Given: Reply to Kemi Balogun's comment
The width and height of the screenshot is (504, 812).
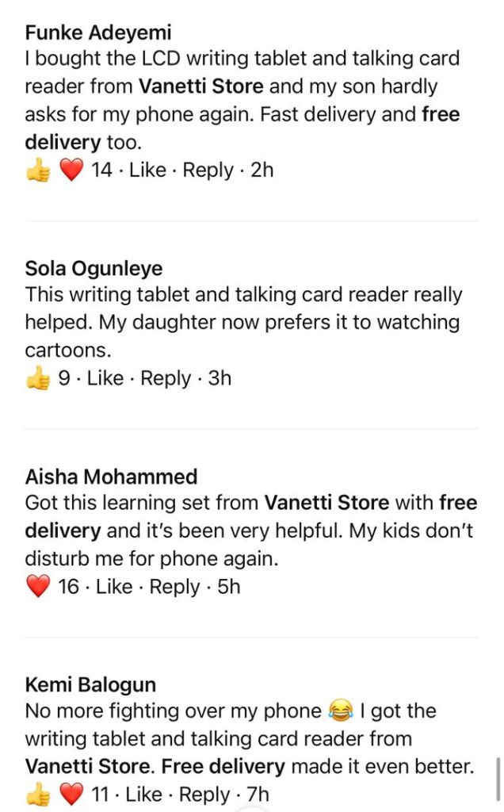Looking at the screenshot, I should click(204, 795).
